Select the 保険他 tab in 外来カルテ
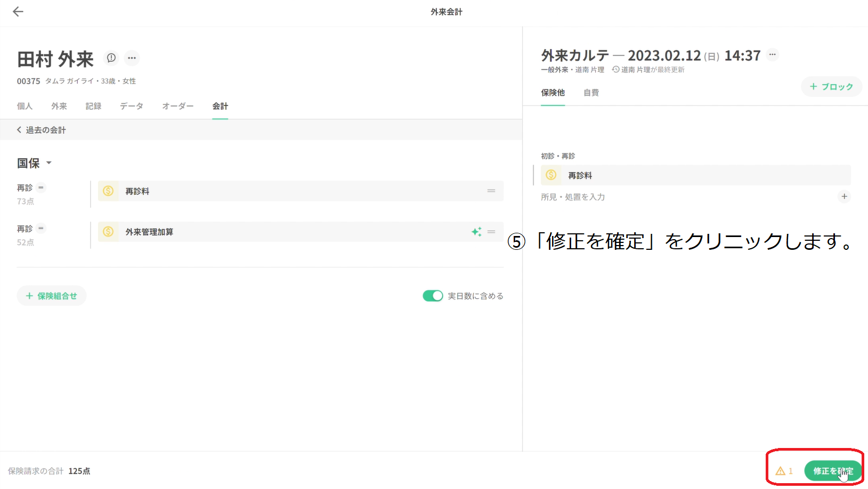This screenshot has height=489, width=868. (553, 93)
